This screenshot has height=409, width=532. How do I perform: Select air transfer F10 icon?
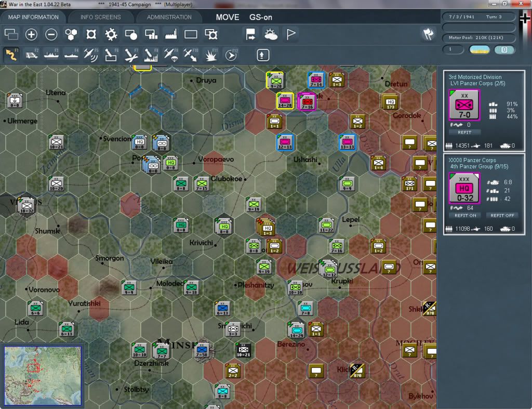pos(191,55)
